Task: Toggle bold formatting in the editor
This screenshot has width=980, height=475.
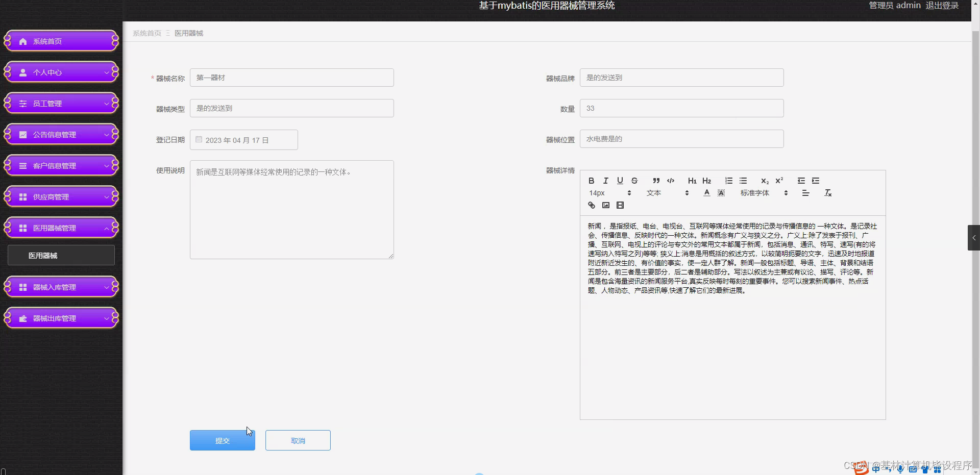Action: 591,181
